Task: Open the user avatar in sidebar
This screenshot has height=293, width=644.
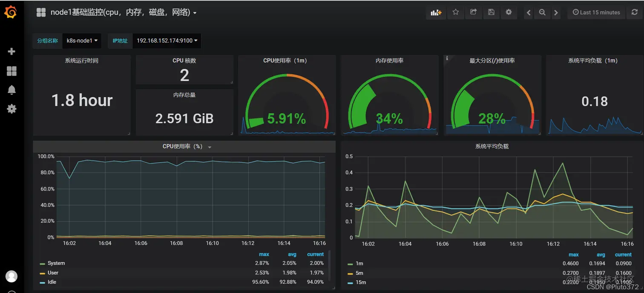Action: pos(11,276)
